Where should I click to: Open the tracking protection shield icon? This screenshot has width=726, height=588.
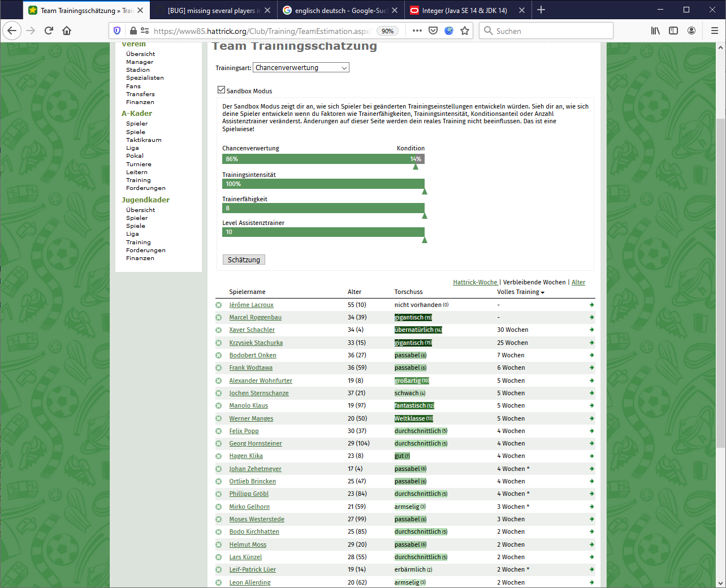pos(117,31)
